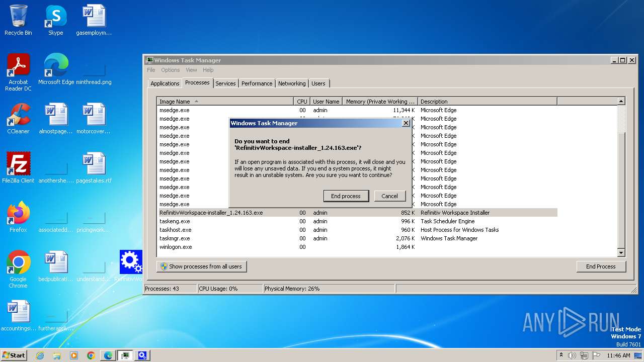Select the winlogon.exe process row
This screenshot has width=644, height=362.
tap(357, 247)
